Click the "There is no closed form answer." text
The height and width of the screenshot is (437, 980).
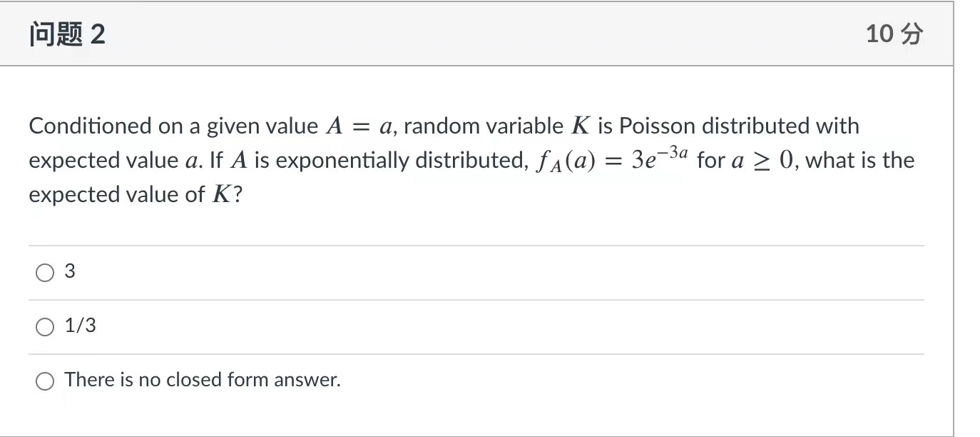(x=202, y=380)
